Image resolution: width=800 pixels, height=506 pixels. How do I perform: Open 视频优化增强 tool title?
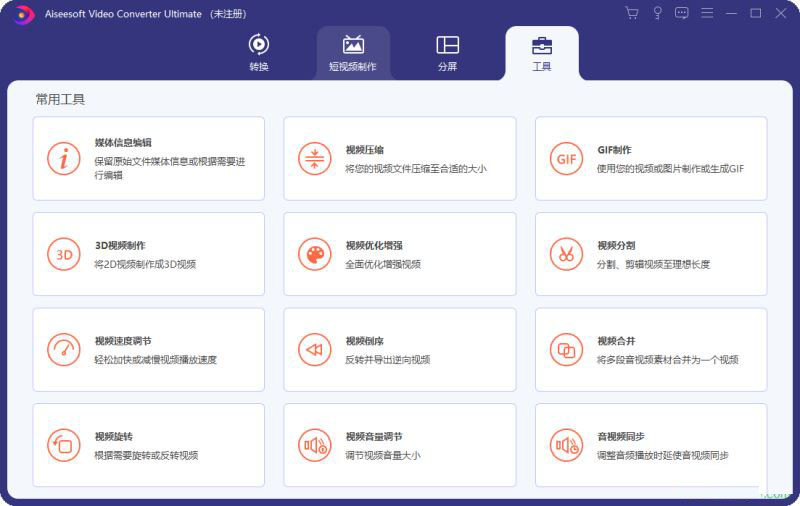point(374,245)
